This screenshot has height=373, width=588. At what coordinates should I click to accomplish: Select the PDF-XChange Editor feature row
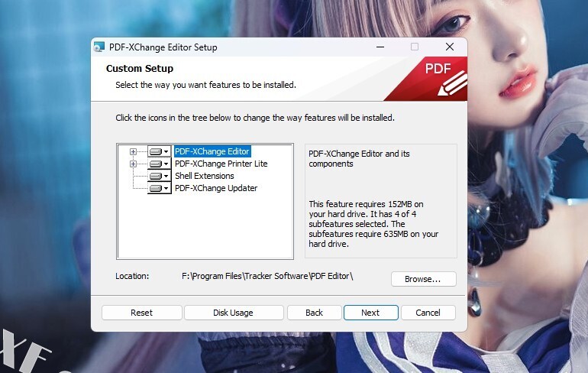click(212, 151)
